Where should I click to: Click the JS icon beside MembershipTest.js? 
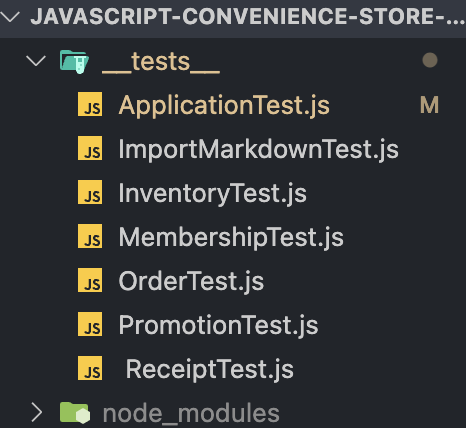[90, 236]
